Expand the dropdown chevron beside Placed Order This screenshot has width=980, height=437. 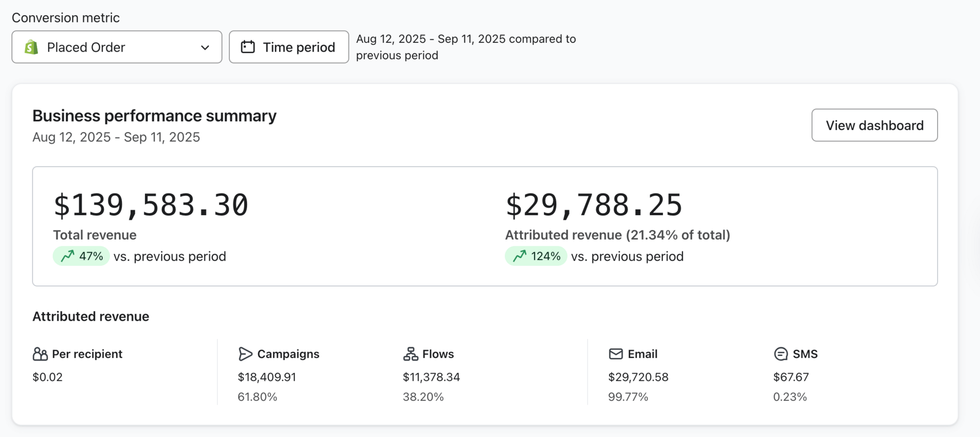[x=205, y=47]
